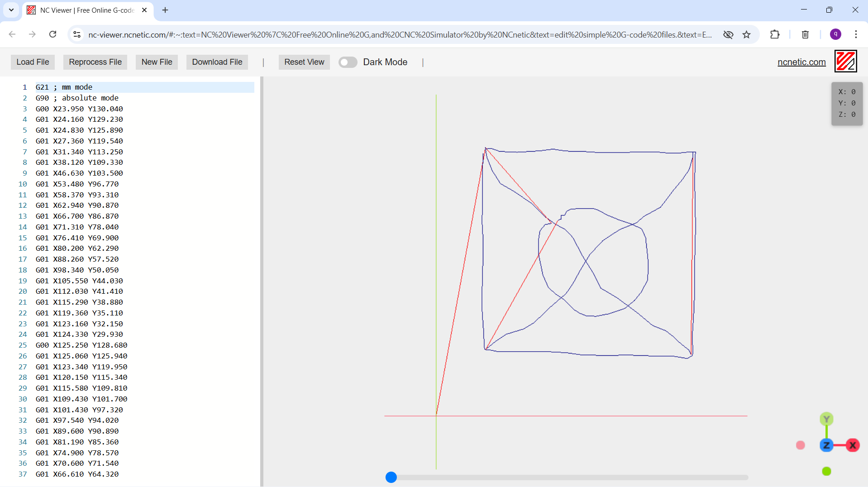Visit the ncnetic.com link
The height and width of the screenshot is (487, 868).
(801, 62)
